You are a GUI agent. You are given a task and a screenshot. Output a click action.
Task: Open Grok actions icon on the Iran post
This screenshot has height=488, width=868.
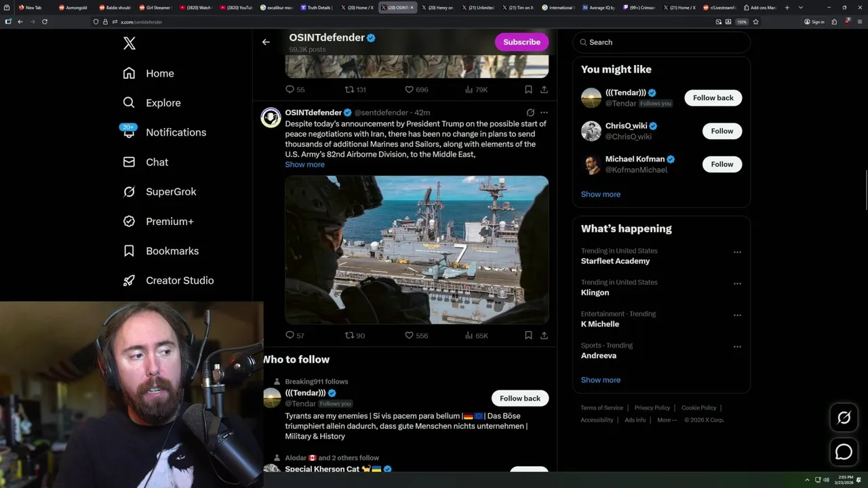coord(530,113)
